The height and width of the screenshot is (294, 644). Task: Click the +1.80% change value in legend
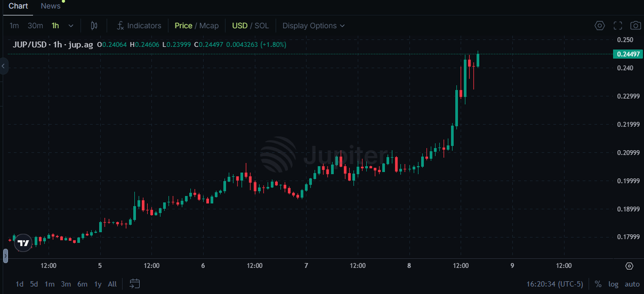[273, 45]
